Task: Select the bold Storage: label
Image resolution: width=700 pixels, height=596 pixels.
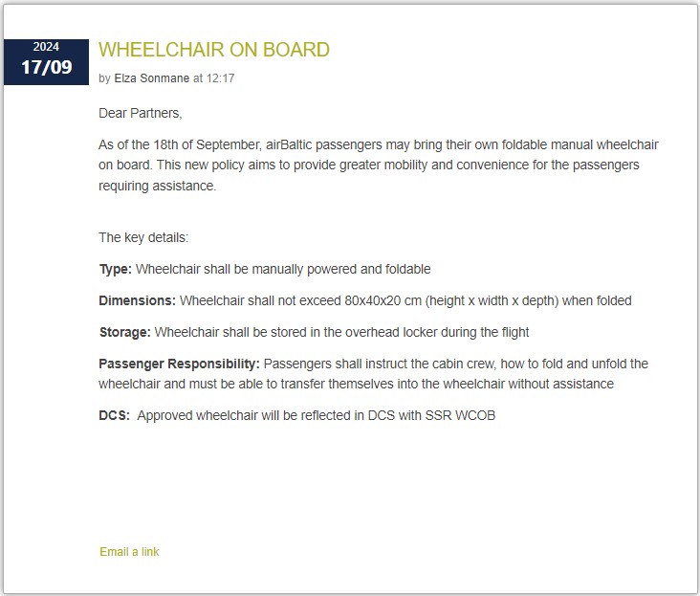Action: pos(124,332)
